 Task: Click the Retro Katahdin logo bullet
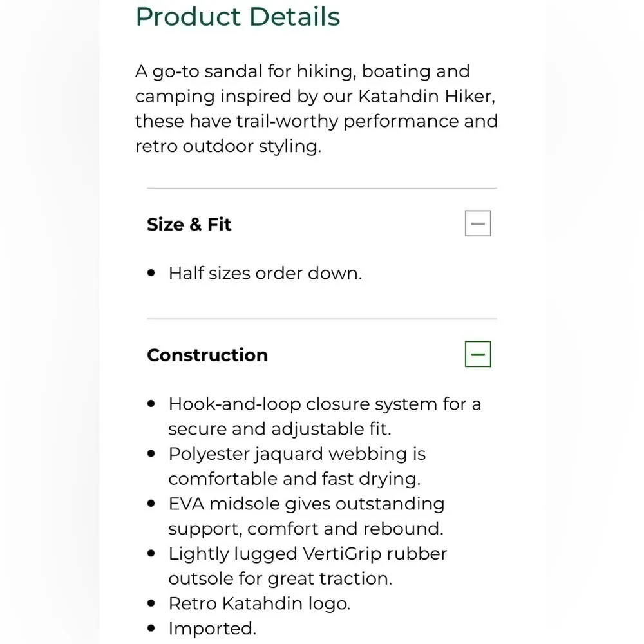(259, 603)
